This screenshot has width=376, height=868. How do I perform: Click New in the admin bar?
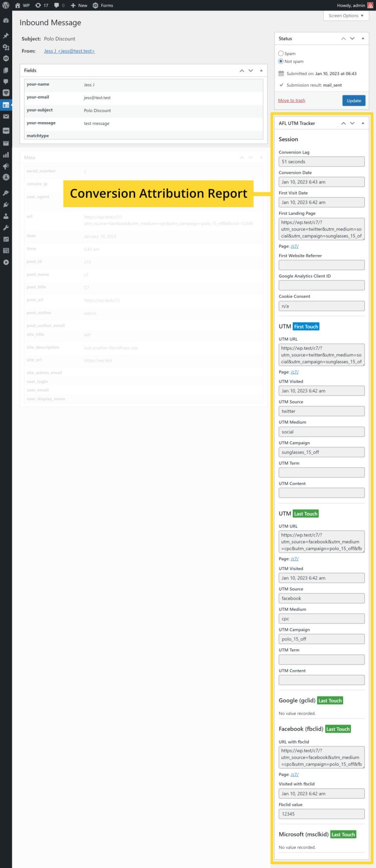pos(79,5)
